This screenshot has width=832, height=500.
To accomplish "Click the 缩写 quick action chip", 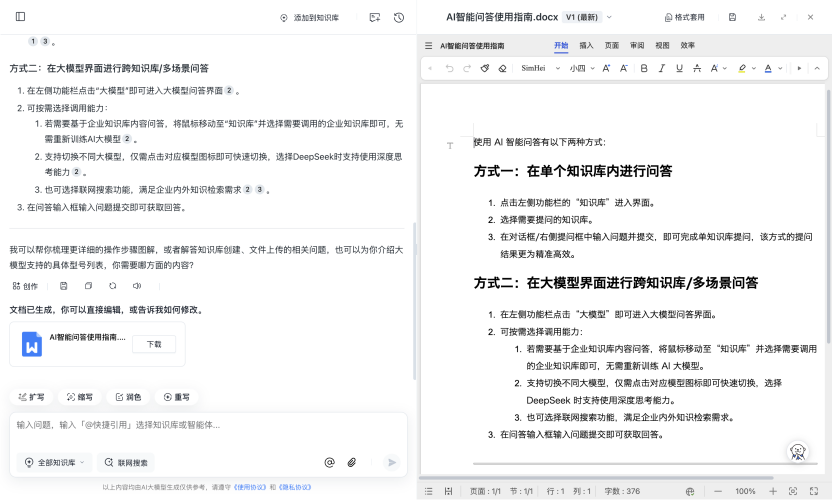I will [80, 397].
